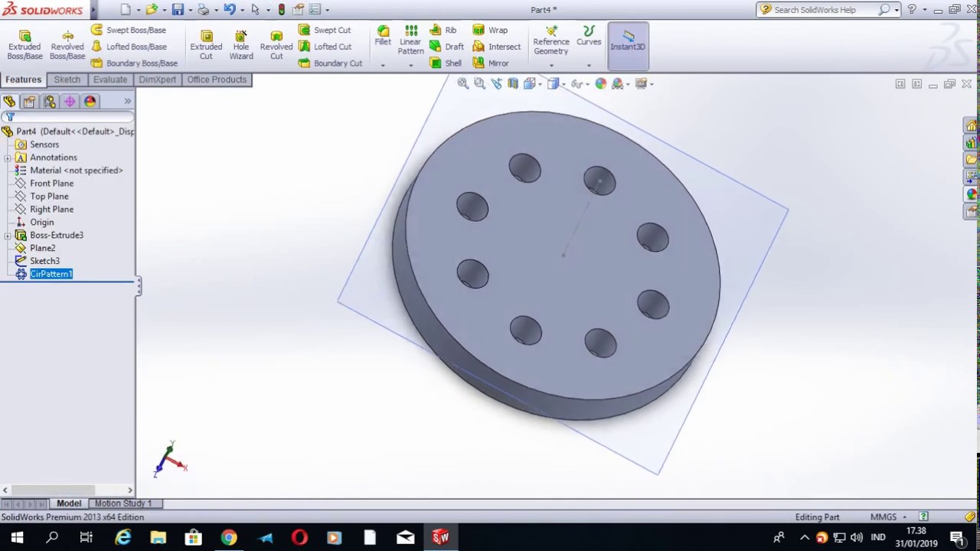Viewport: 980px width, 551px height.
Task: Switch to the DimXpert tab
Action: click(x=158, y=80)
